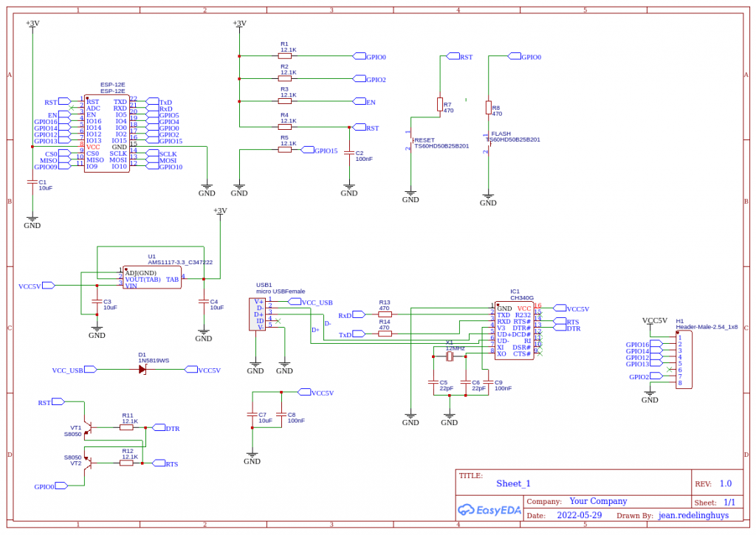
Task: Click the date '2022-05-29'
Action: click(580, 515)
